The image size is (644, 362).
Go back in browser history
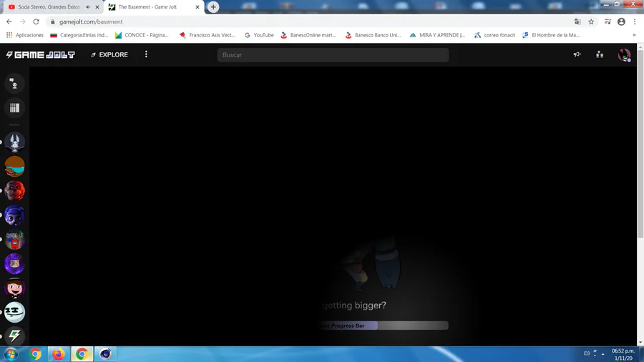tap(9, 21)
